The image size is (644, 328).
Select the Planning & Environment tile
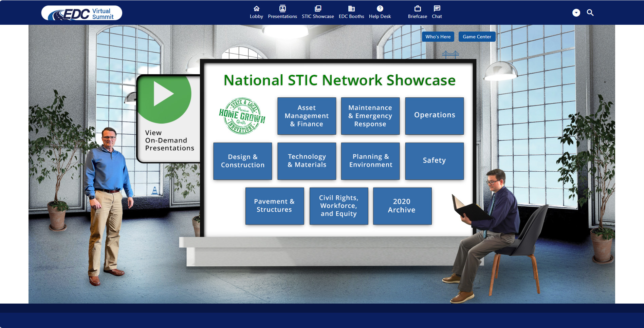point(370,161)
